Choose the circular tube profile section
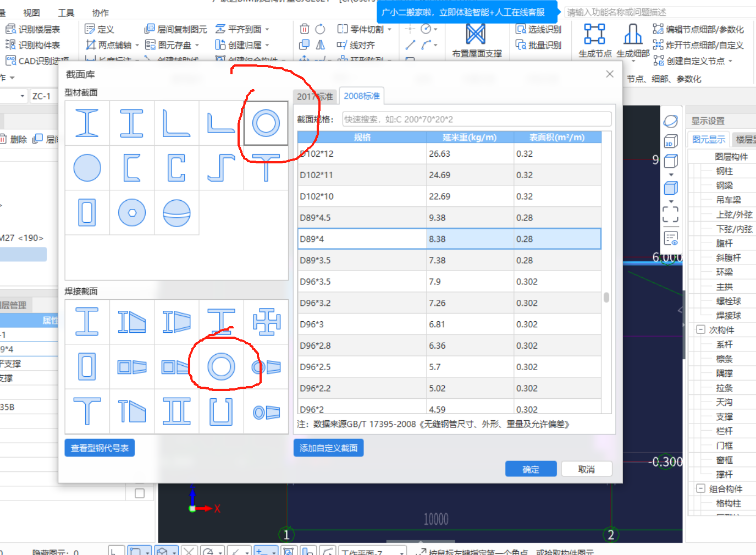Screen dimensions: 756x555 pyautogui.click(x=266, y=123)
